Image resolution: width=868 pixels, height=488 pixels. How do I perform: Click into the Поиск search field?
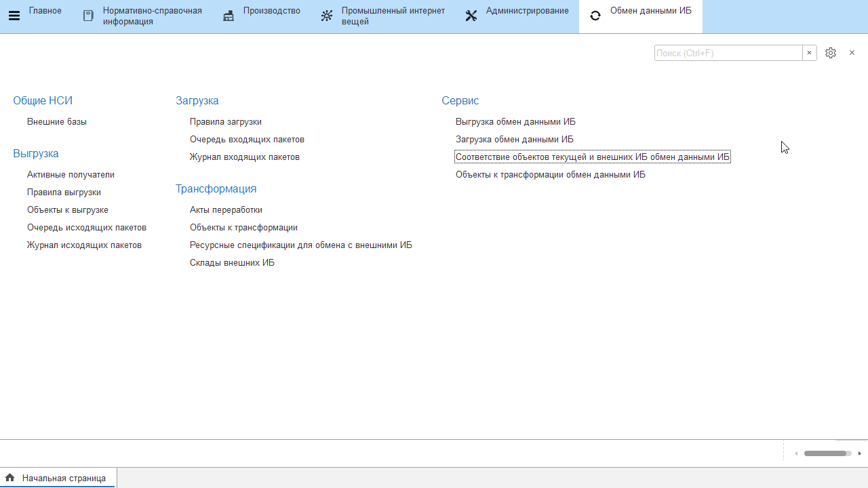tap(728, 53)
